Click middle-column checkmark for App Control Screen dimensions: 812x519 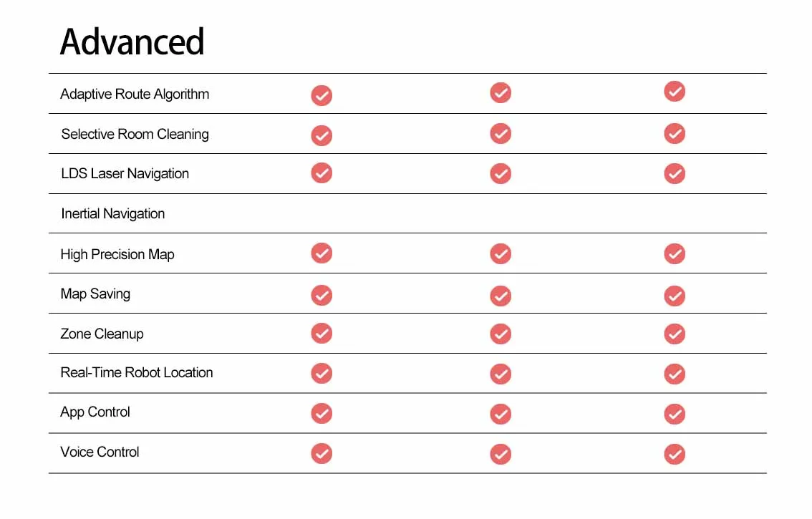pyautogui.click(x=501, y=414)
